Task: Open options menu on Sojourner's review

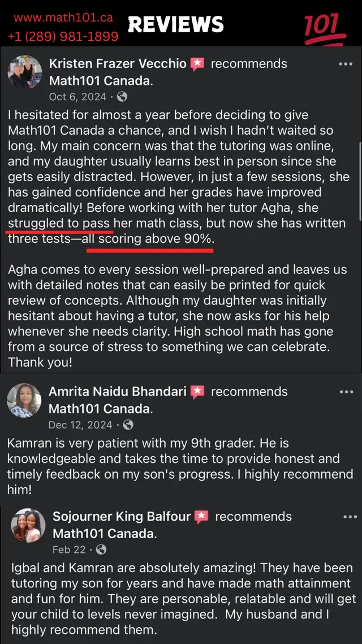Action: 350,516
